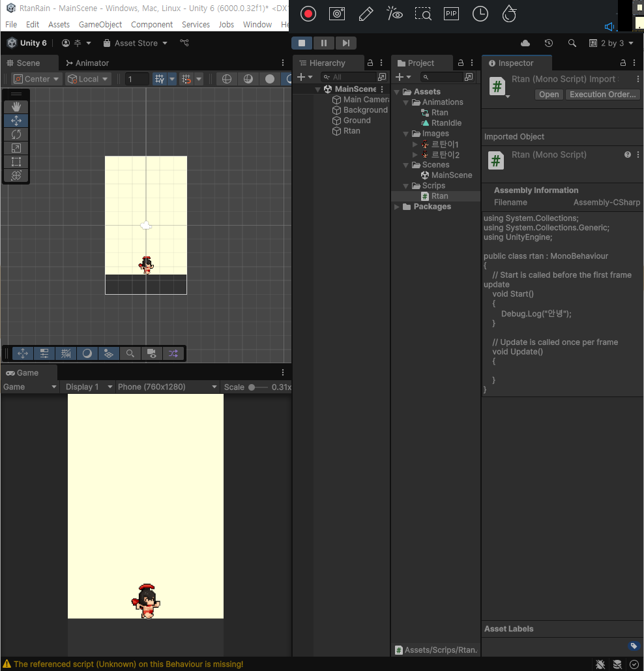Select the Hand view tool
Screen dimensions: 644x671
16,106
